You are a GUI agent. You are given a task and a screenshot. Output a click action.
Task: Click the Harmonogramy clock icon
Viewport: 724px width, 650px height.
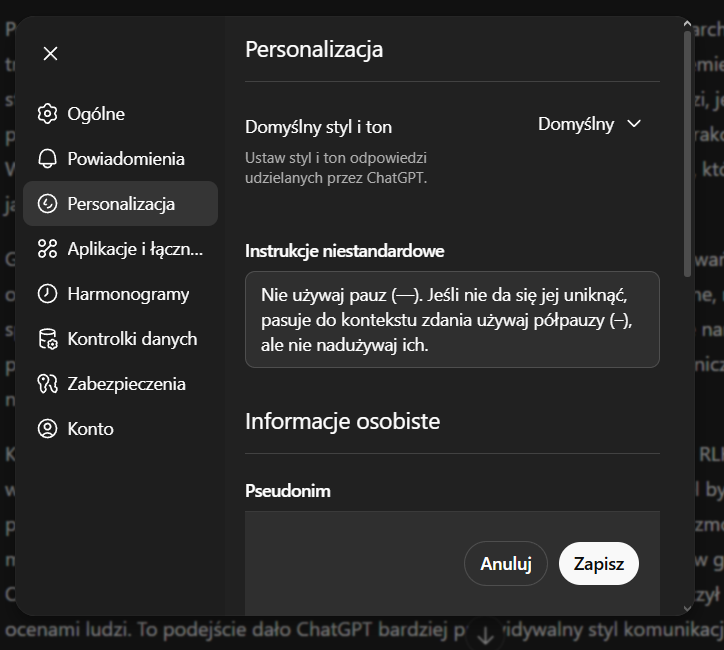click(x=47, y=294)
